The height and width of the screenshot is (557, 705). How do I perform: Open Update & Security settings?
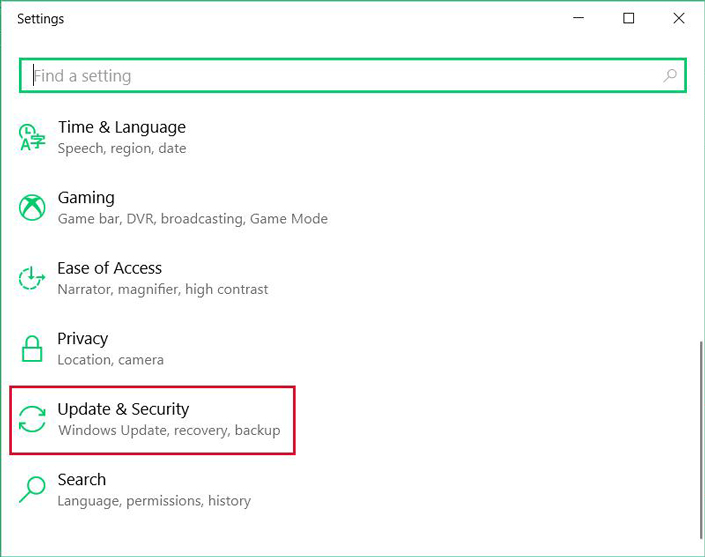[x=152, y=420]
